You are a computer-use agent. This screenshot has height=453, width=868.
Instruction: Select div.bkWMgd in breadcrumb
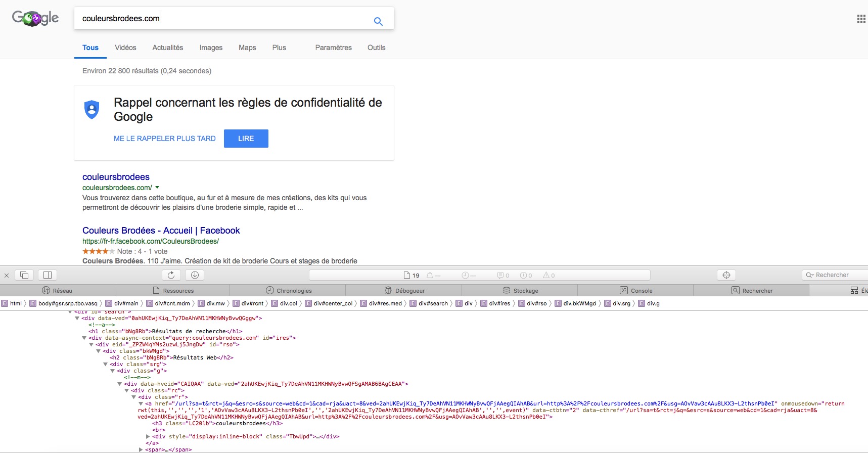(576, 303)
